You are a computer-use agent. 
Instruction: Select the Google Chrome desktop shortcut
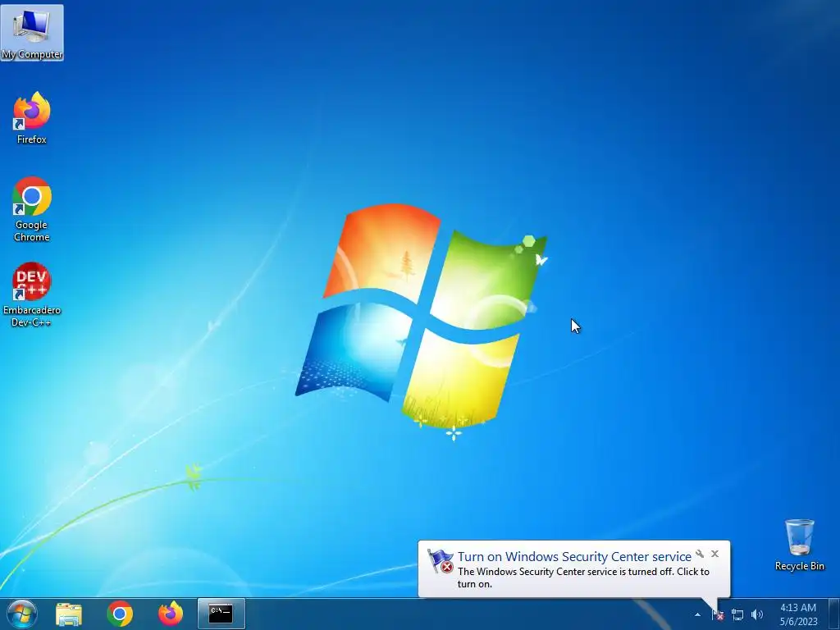coord(32,209)
